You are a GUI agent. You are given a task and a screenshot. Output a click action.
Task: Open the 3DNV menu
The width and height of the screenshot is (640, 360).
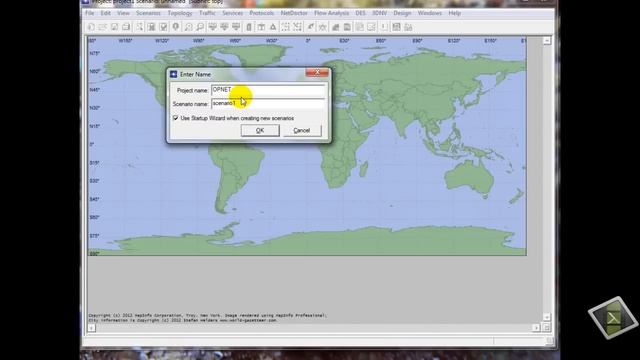pyautogui.click(x=380, y=13)
